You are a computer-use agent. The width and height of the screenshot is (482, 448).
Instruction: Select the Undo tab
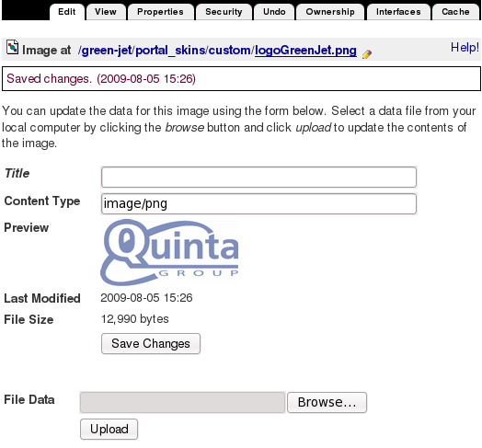pyautogui.click(x=274, y=12)
